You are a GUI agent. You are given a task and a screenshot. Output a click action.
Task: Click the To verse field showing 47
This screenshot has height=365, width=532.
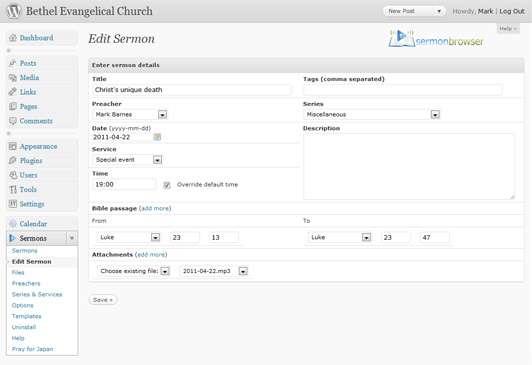pos(435,237)
